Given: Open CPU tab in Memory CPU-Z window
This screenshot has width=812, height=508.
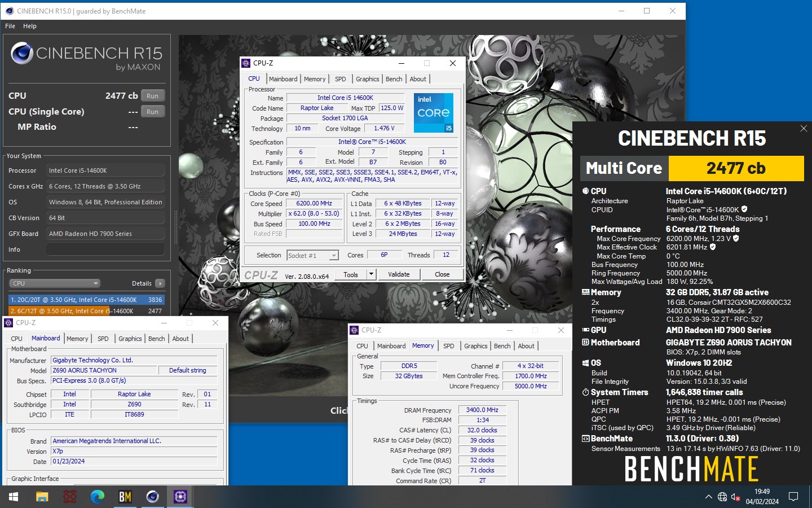Looking at the screenshot, I should [362, 346].
